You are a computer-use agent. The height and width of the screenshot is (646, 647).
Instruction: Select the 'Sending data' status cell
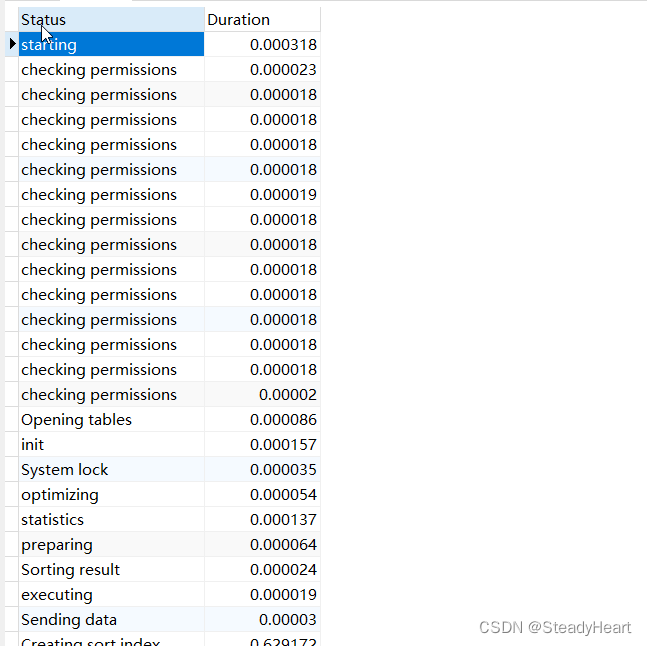coord(110,619)
